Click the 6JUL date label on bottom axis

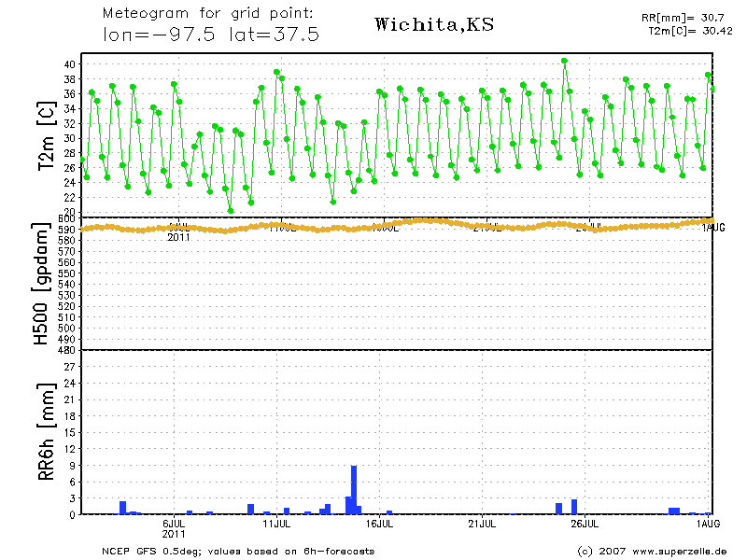pyautogui.click(x=175, y=525)
